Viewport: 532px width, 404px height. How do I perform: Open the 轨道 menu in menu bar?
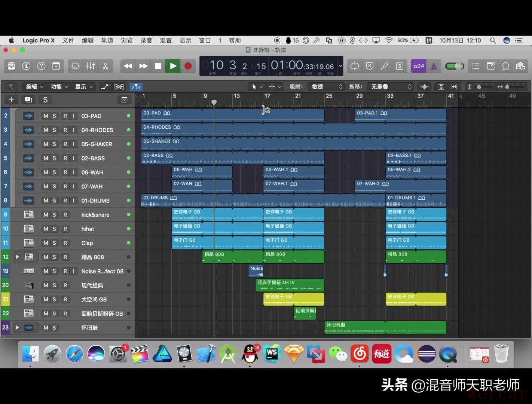(x=107, y=40)
